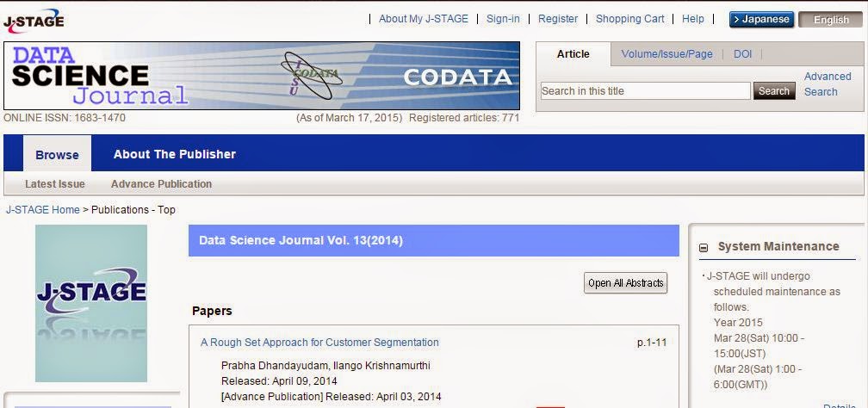The height and width of the screenshot is (408, 868).
Task: Click the page range 'p.1-11'
Action: (x=652, y=342)
